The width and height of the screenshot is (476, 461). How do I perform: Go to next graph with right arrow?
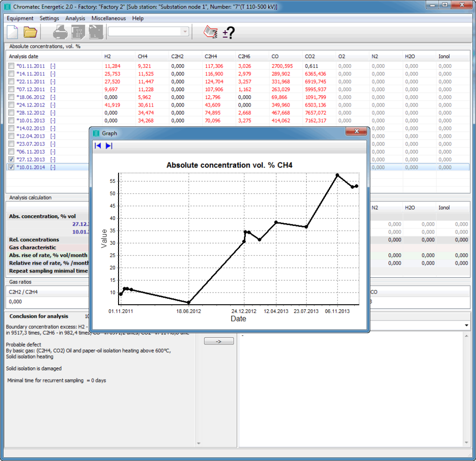(x=109, y=146)
